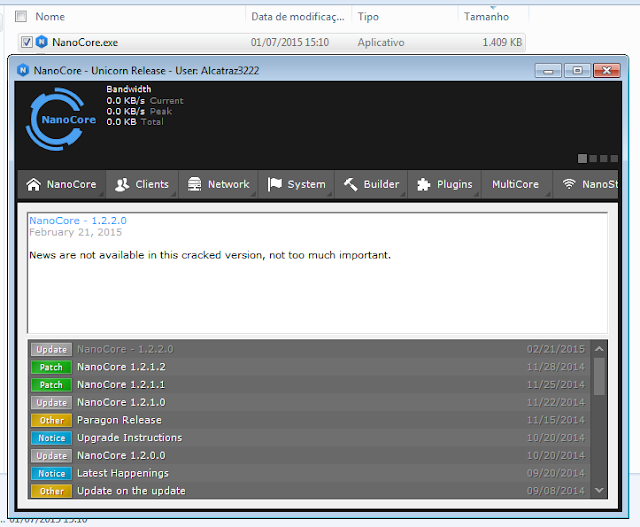Click the flag icon on the System tab
The height and width of the screenshot is (527, 640).
(275, 185)
